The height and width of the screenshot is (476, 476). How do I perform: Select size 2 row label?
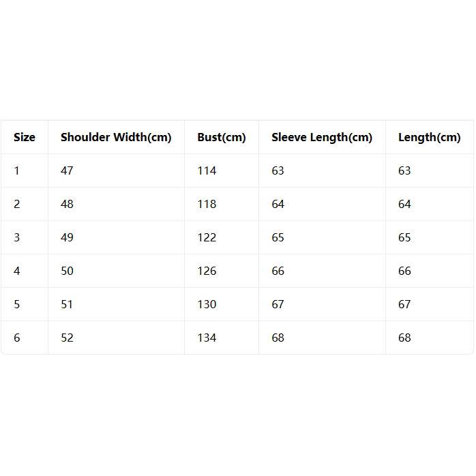pyautogui.click(x=16, y=204)
